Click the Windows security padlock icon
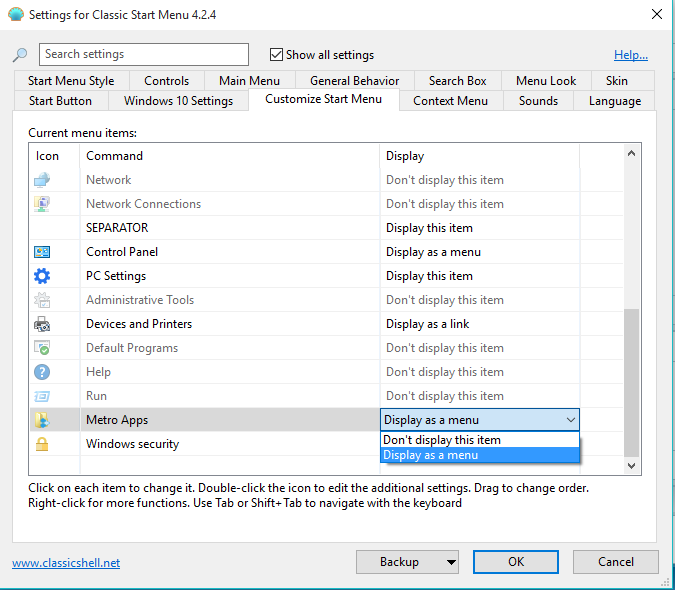675x590 pixels. click(x=42, y=444)
